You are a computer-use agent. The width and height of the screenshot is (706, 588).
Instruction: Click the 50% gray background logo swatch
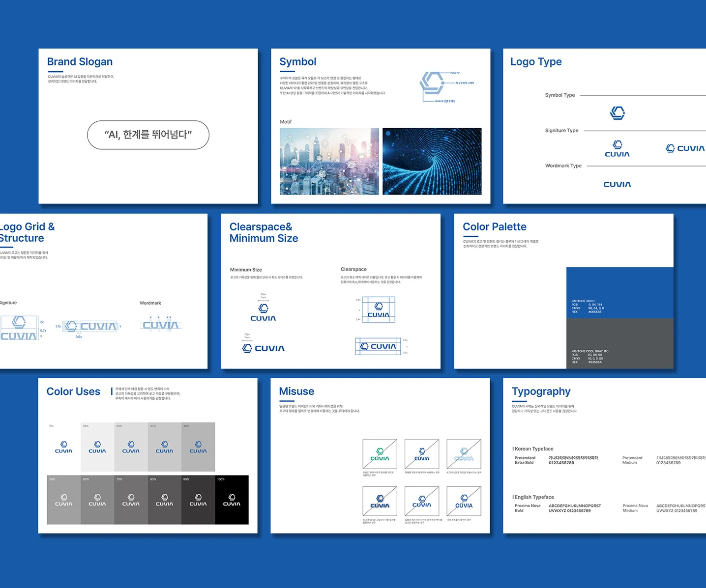tap(63, 500)
